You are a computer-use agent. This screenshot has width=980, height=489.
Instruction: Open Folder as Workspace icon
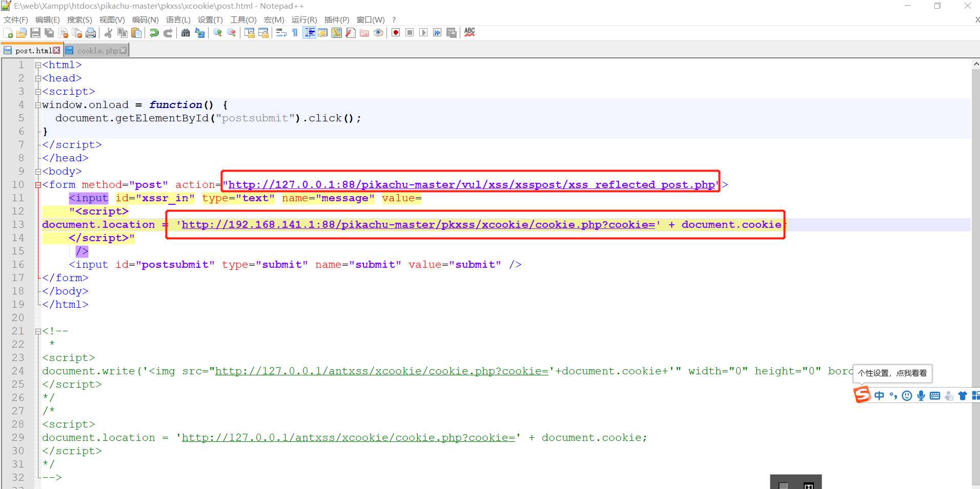click(x=364, y=33)
